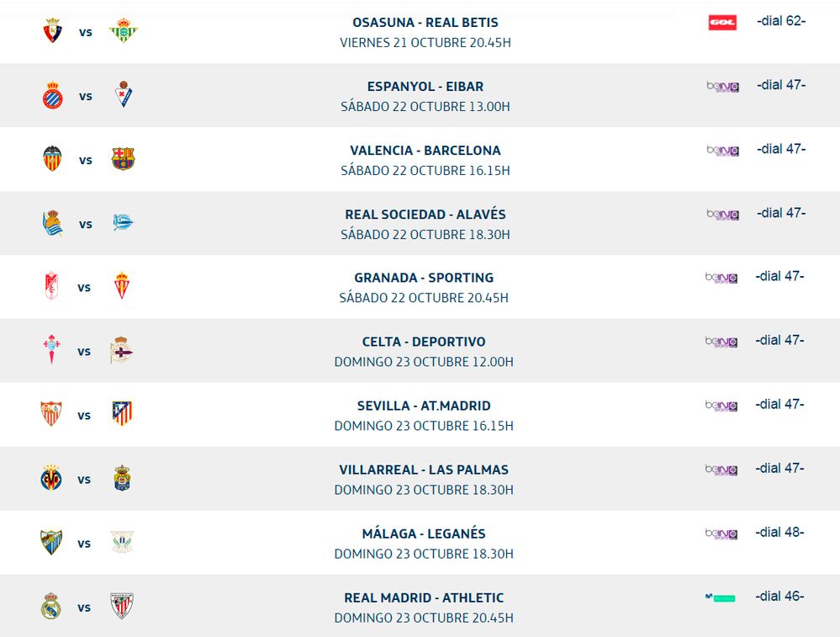Image resolution: width=840 pixels, height=637 pixels.
Task: Select the Real Madrid club badge
Action: [51, 605]
